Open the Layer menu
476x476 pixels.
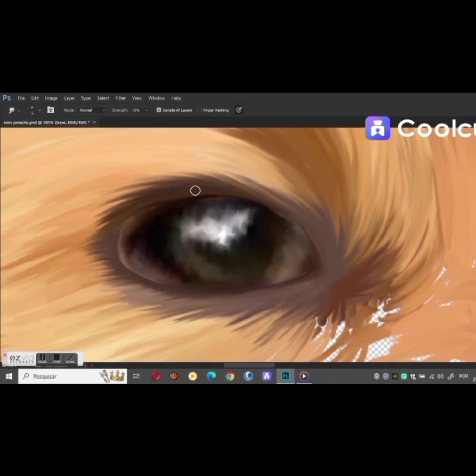coord(69,98)
